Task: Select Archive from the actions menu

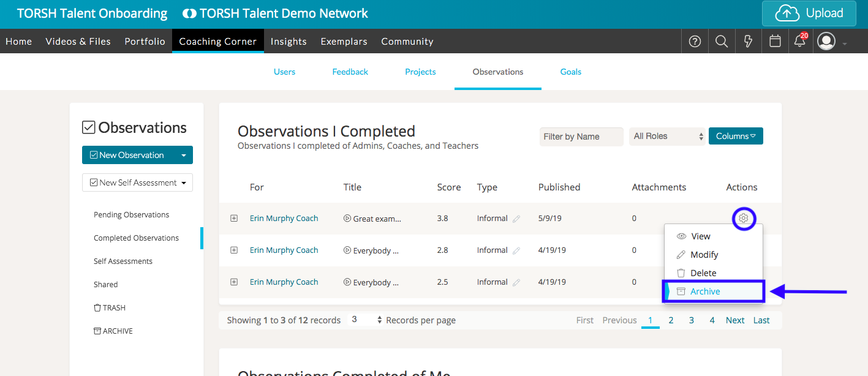Action: [x=705, y=291]
